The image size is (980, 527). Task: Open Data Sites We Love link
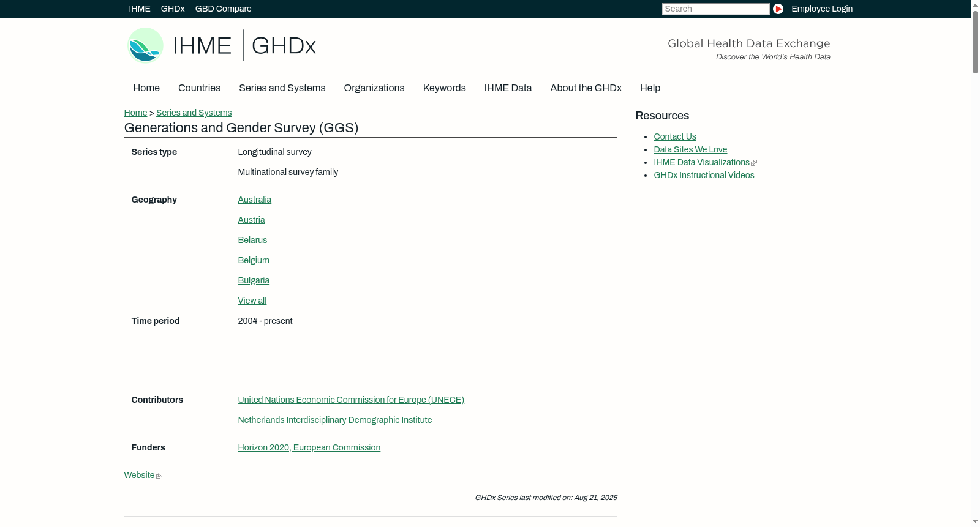tap(690, 149)
